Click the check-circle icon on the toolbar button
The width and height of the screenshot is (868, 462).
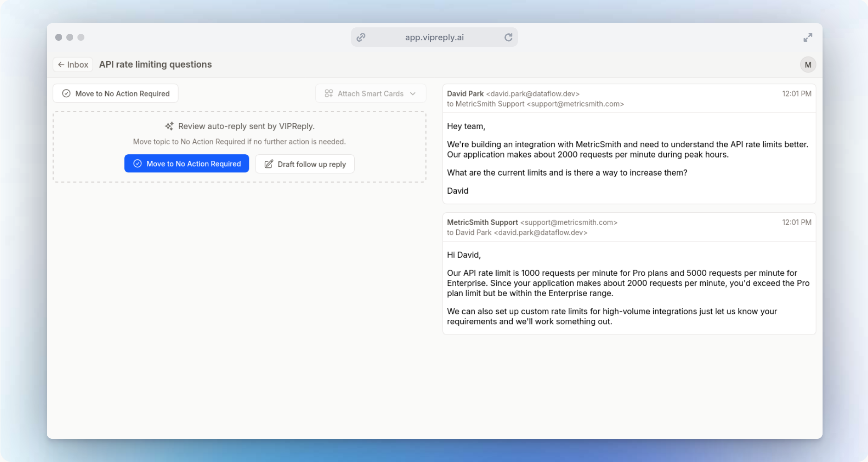(x=67, y=93)
